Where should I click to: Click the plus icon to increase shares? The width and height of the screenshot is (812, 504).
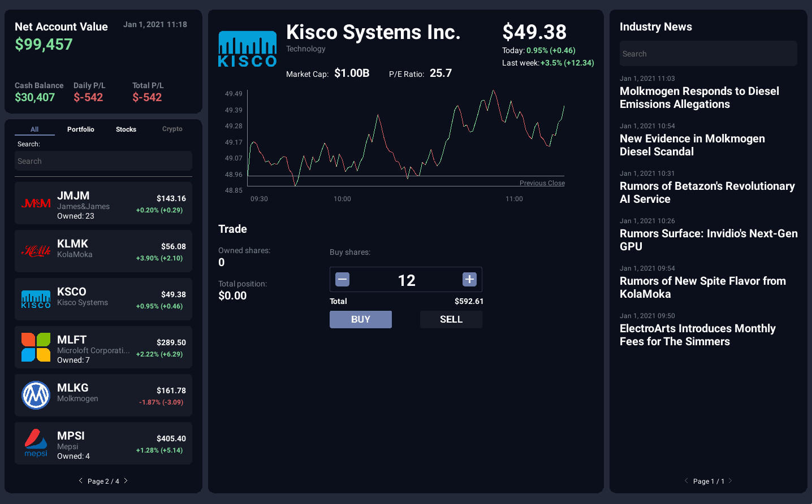tap(469, 279)
